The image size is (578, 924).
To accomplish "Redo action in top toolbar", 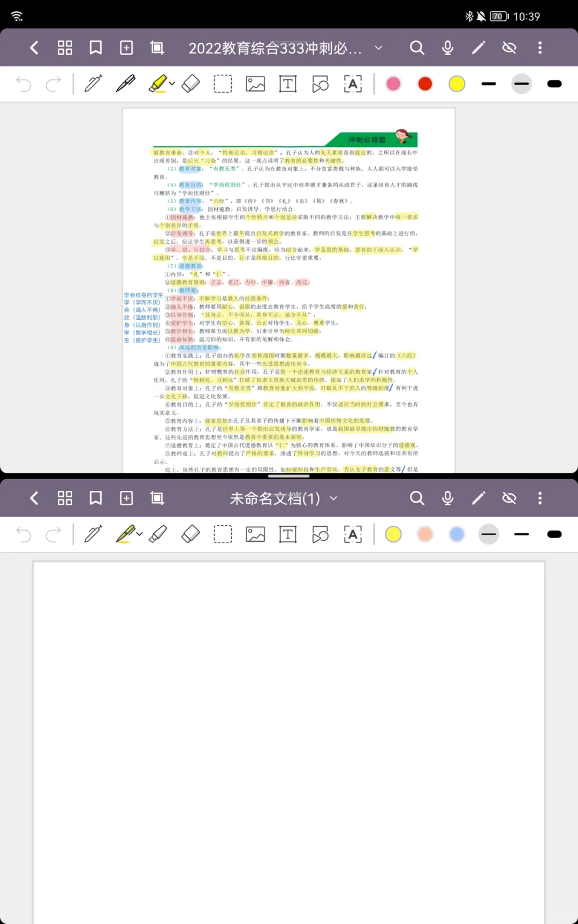I will pos(54,84).
